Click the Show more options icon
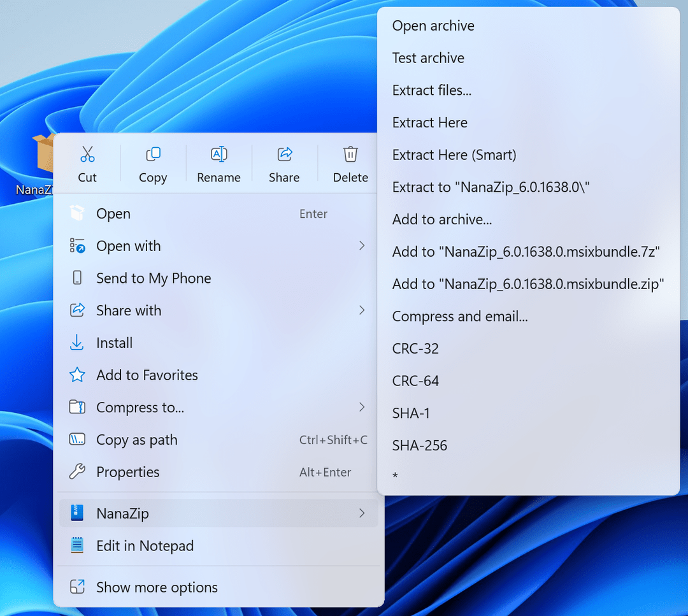The height and width of the screenshot is (616, 688). click(x=77, y=587)
